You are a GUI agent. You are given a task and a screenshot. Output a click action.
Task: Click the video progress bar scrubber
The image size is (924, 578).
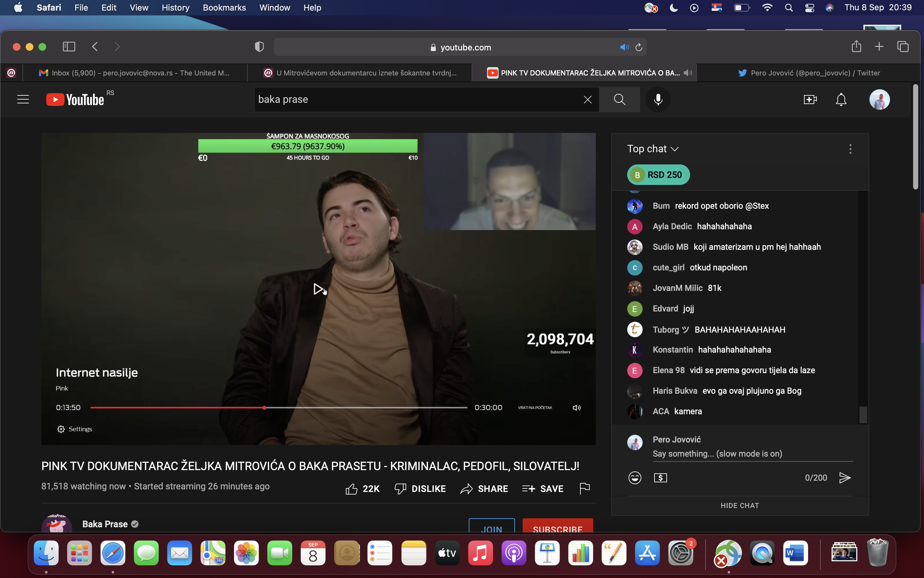click(264, 407)
